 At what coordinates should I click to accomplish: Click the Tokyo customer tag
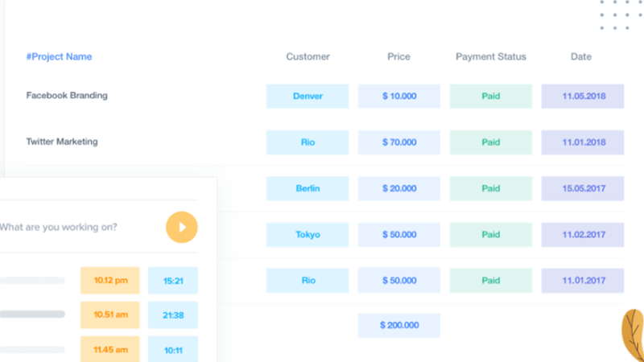pyautogui.click(x=308, y=235)
